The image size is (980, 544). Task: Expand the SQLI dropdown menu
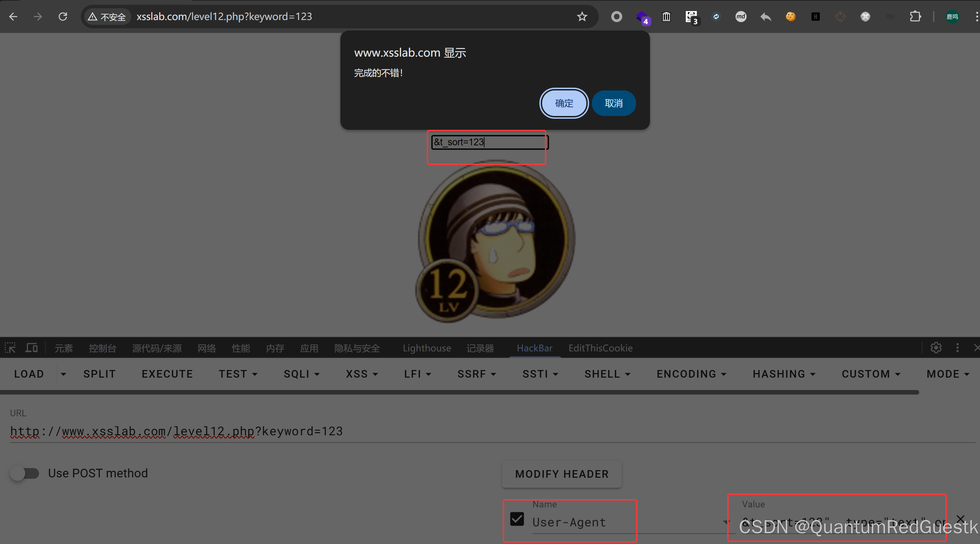[x=301, y=374]
